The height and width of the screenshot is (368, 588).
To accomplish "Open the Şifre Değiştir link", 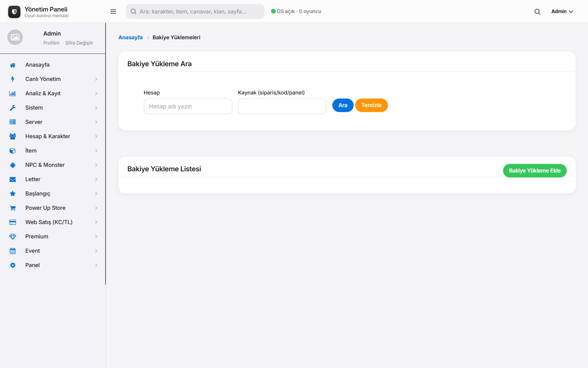I will click(x=79, y=43).
